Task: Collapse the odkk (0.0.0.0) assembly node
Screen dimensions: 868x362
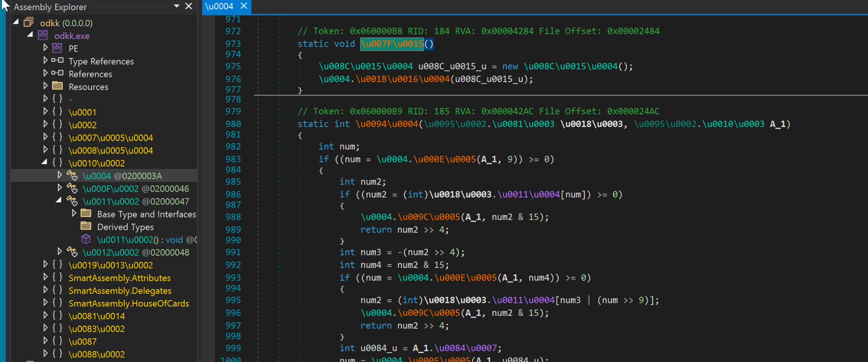Action: pyautogui.click(x=16, y=22)
